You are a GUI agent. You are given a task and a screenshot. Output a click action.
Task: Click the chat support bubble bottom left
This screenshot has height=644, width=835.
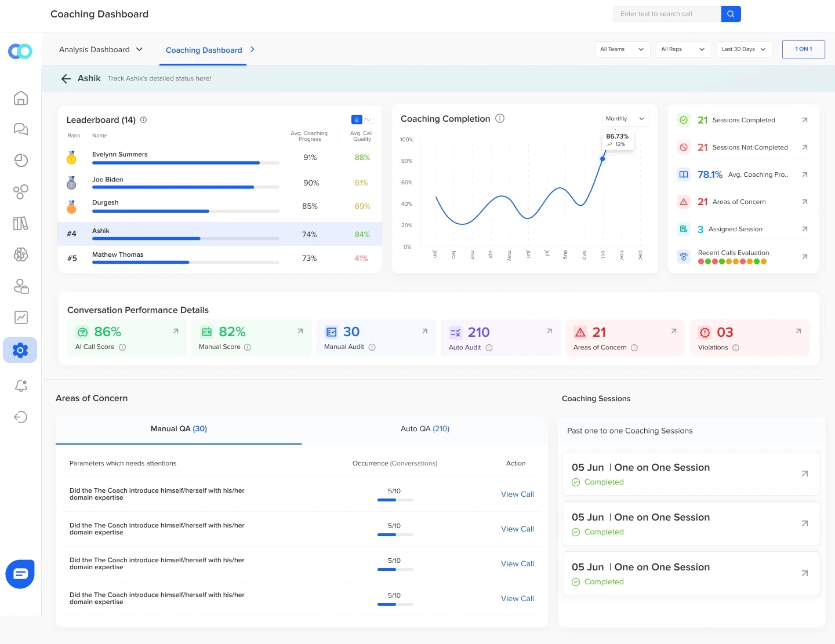[x=20, y=574]
